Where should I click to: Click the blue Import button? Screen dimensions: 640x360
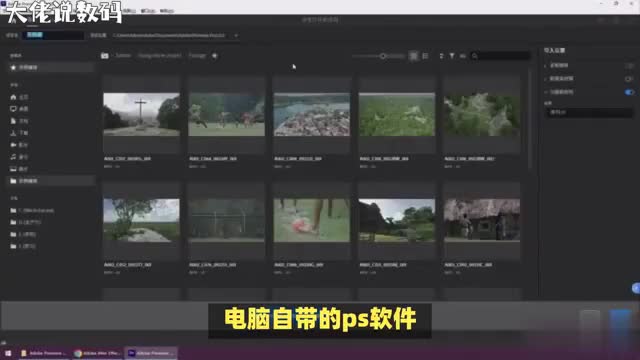[620, 320]
